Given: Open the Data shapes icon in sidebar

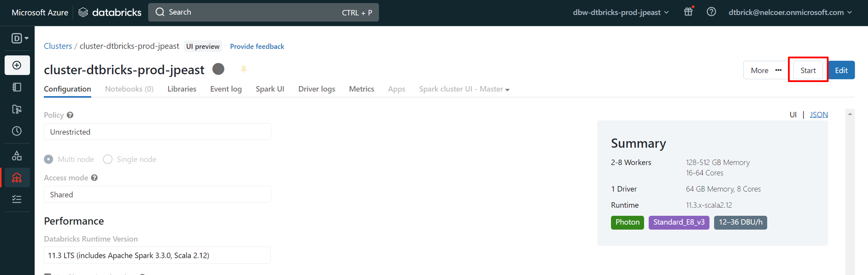Looking at the screenshot, I should click(x=17, y=156).
